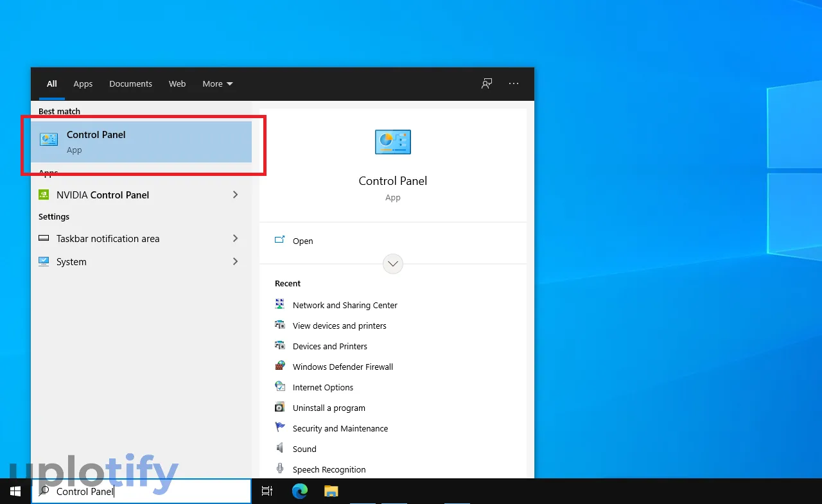
Task: Open the three-dot options menu in search header
Action: click(514, 83)
